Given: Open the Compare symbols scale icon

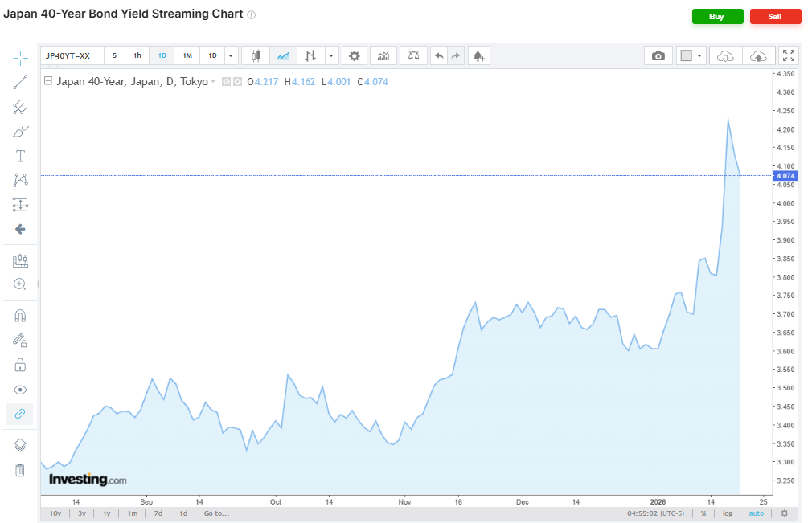Looking at the screenshot, I should (413, 55).
